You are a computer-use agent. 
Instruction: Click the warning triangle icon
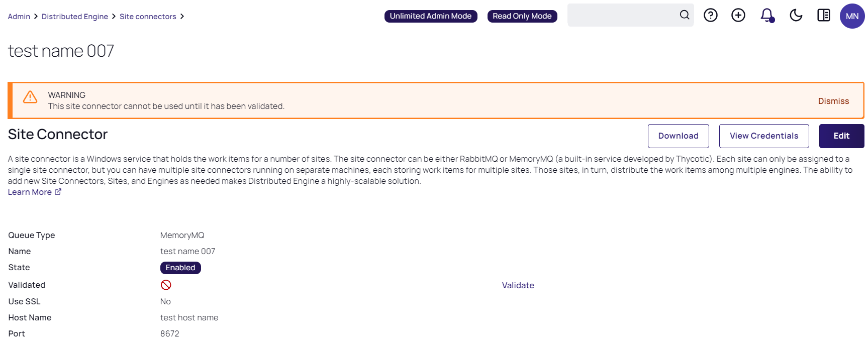30,97
